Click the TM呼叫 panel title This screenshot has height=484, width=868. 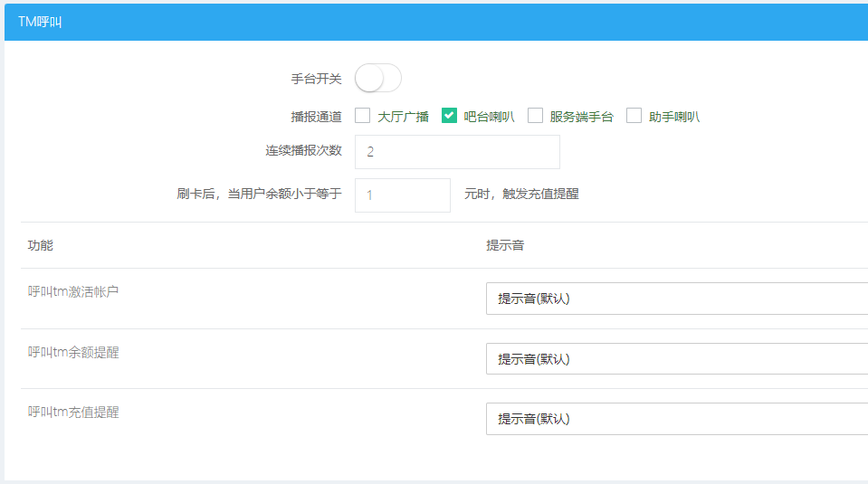(x=40, y=22)
